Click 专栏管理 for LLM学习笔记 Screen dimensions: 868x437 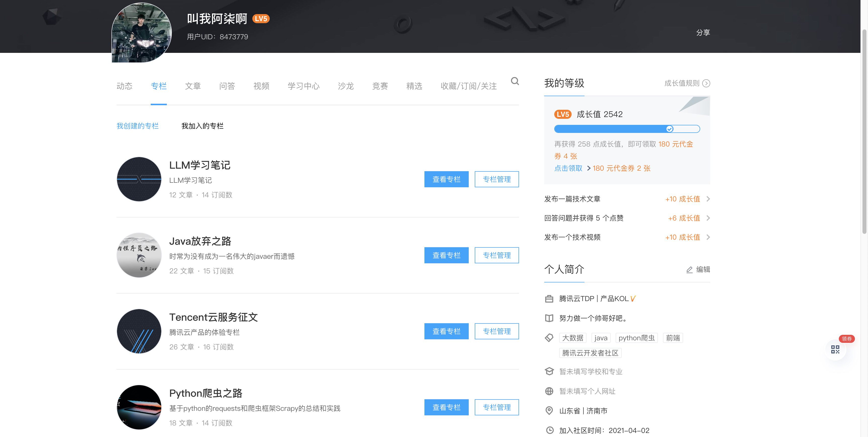point(497,179)
